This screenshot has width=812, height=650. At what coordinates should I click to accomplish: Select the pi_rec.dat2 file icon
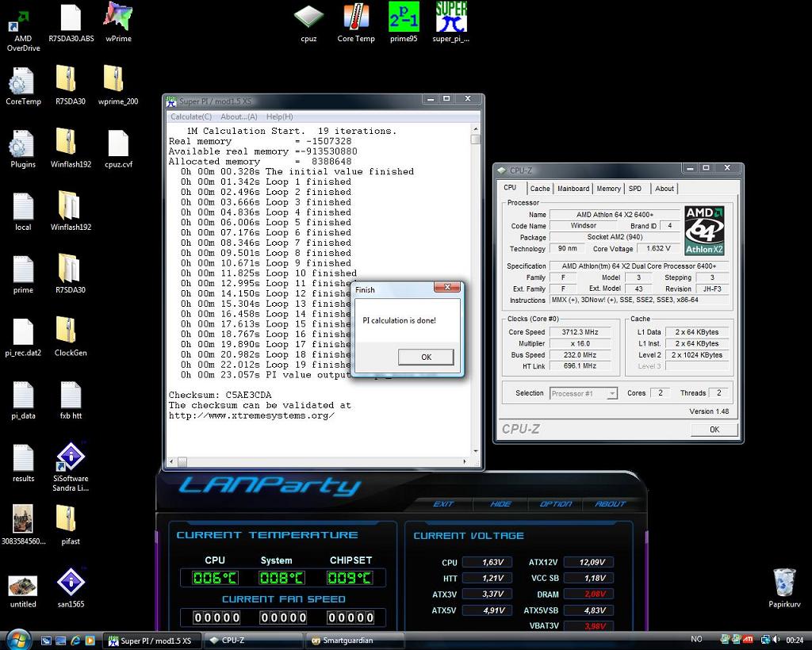(x=23, y=338)
